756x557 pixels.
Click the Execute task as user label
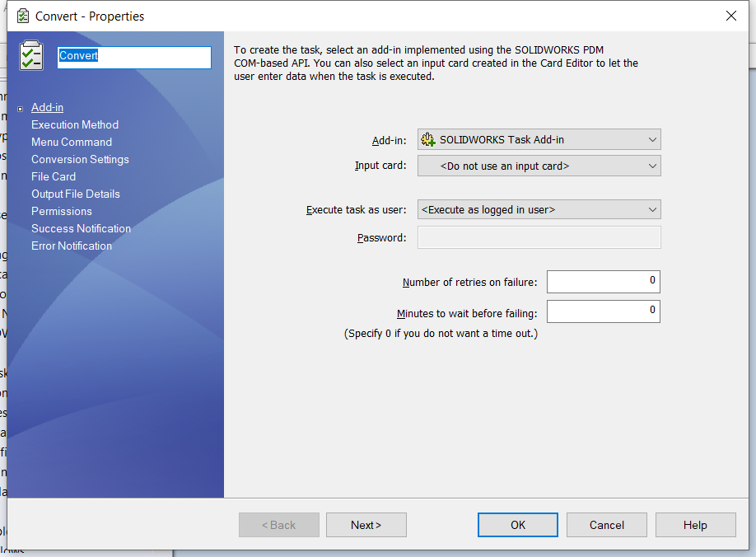point(357,210)
